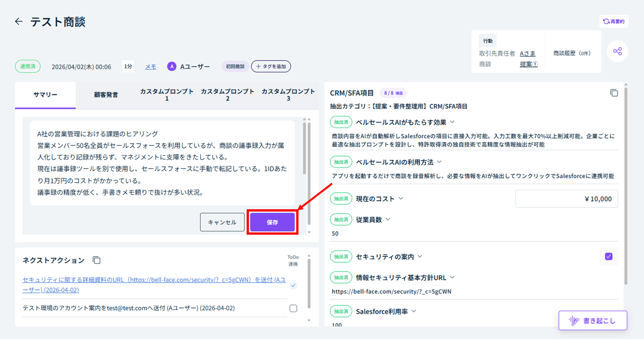Open the カスタムプロンプト 2 tab

[x=227, y=95]
